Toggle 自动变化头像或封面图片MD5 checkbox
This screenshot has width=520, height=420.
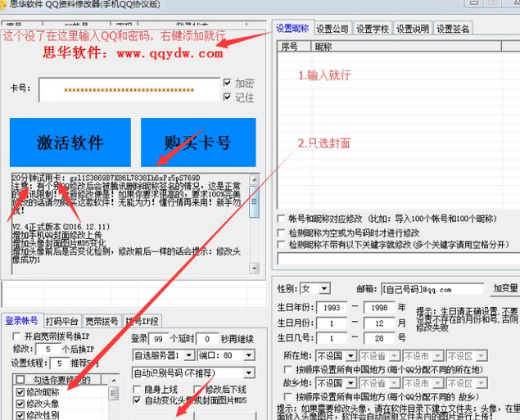point(136,400)
